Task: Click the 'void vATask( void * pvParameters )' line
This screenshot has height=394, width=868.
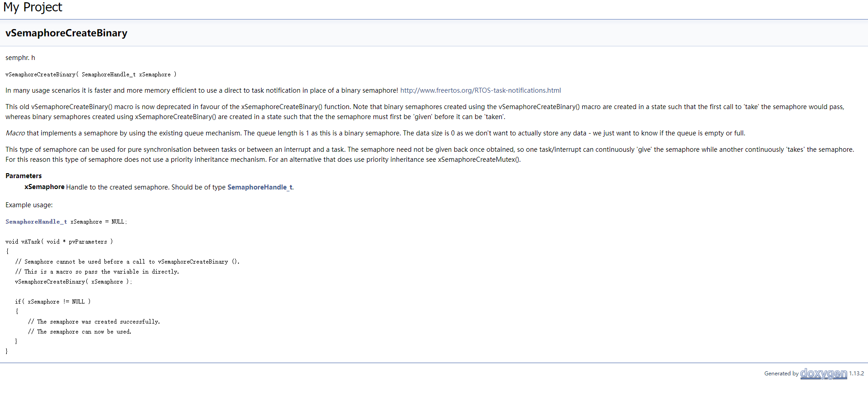Action: point(59,242)
